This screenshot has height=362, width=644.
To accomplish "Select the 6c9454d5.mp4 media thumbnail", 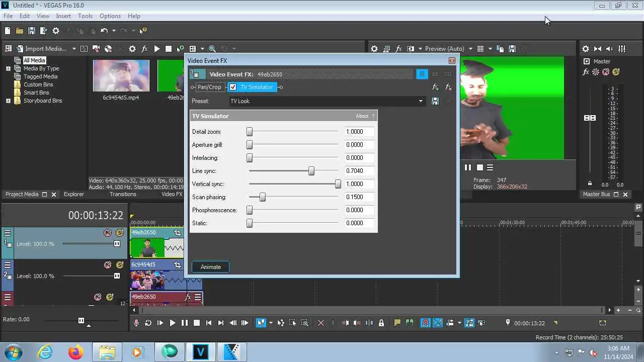I will [121, 76].
